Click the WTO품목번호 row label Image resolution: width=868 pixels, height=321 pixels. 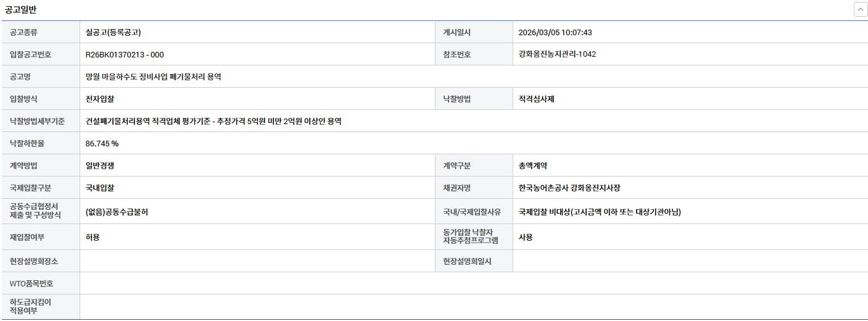coord(31,283)
